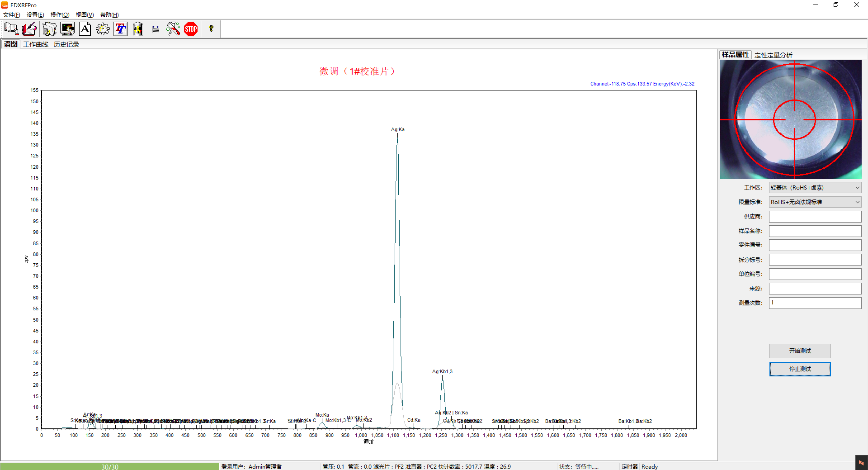The image size is (868, 470).
Task: Click the Channel/Cps/Energy readout text
Action: 642,84
